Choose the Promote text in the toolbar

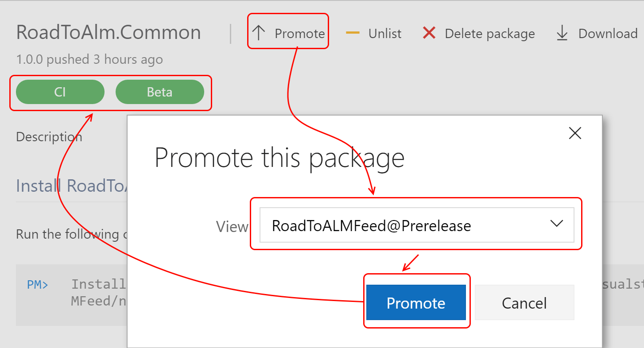pos(299,34)
